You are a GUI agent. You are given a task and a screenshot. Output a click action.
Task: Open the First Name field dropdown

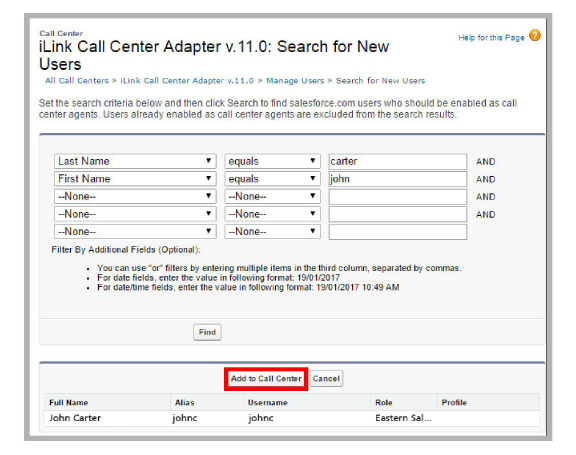pyautogui.click(x=135, y=179)
